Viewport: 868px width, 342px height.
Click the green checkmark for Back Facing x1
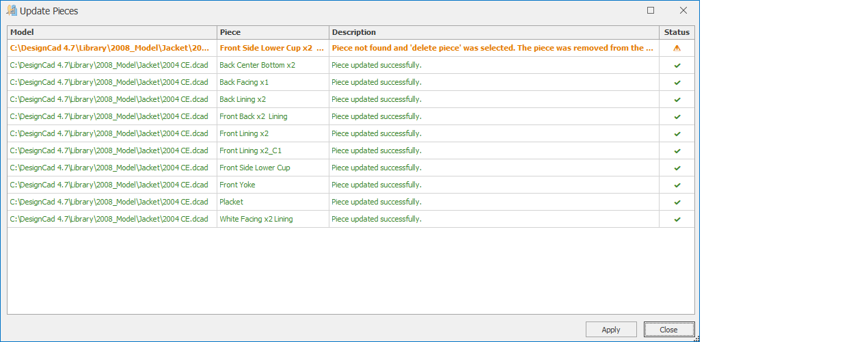pyautogui.click(x=677, y=83)
